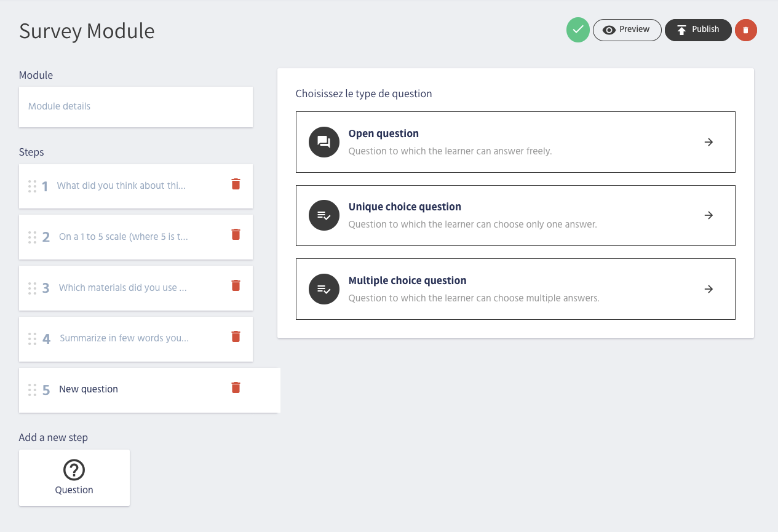The image size is (778, 532).
Task: Preview the survey module
Action: [627, 30]
